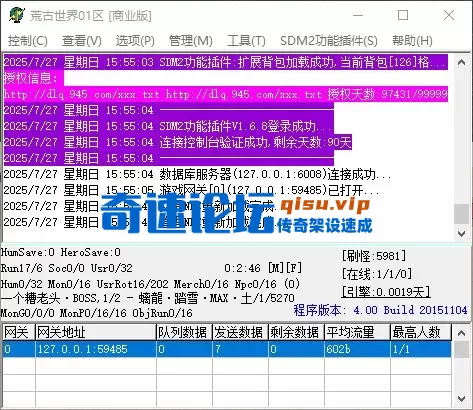The image size is (473, 410).
Task: Click the [引擎:0.0019天] label
Action: click(x=386, y=292)
